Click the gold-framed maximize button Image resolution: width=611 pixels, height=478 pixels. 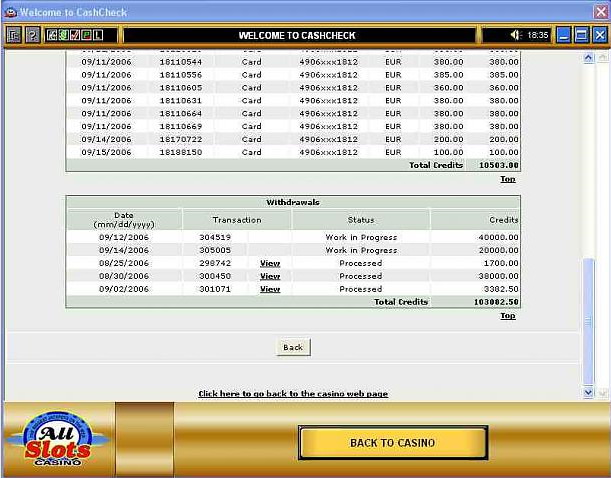tap(581, 35)
